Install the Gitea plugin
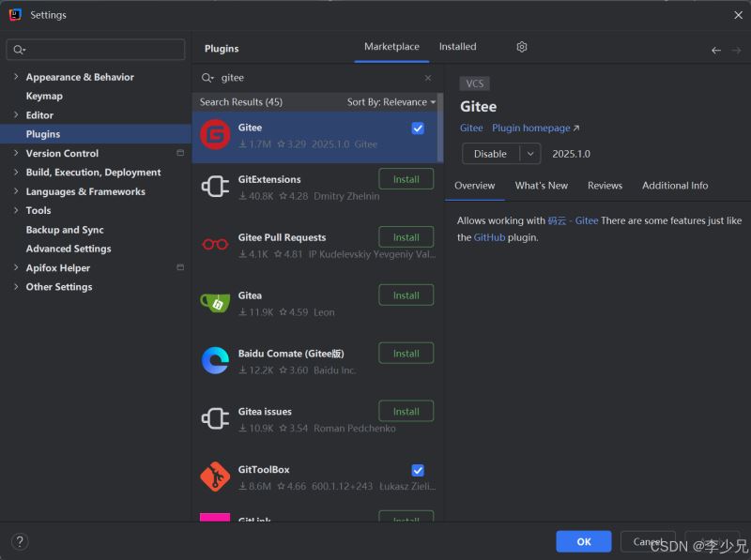This screenshot has height=560, width=751. 406,295
